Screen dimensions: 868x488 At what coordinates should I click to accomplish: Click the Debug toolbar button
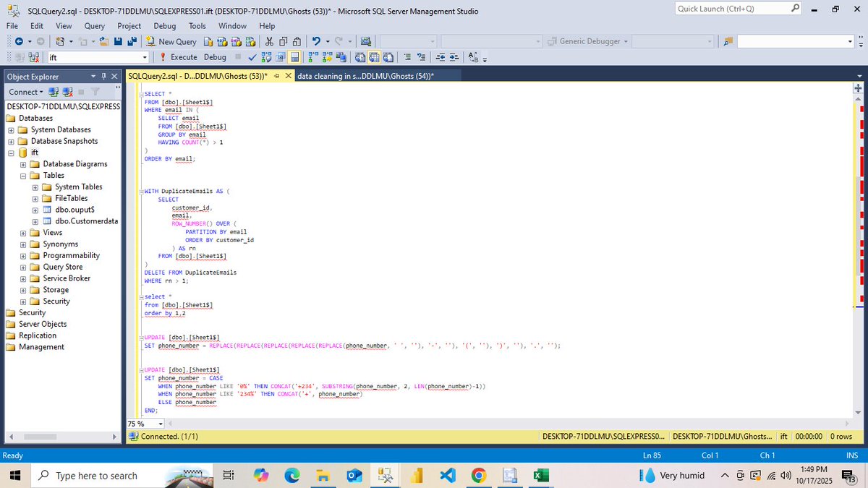pyautogui.click(x=215, y=57)
